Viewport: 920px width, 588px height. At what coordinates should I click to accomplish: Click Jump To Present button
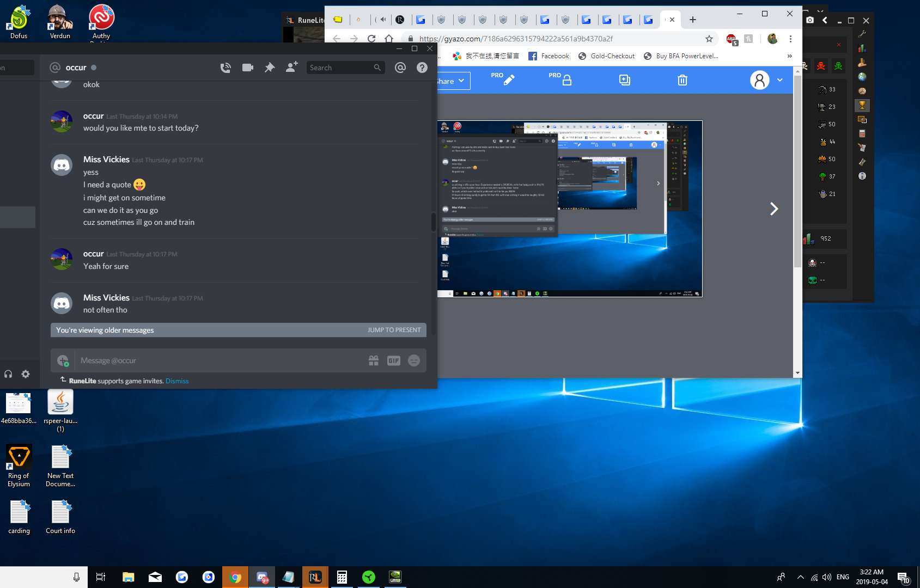pos(394,330)
